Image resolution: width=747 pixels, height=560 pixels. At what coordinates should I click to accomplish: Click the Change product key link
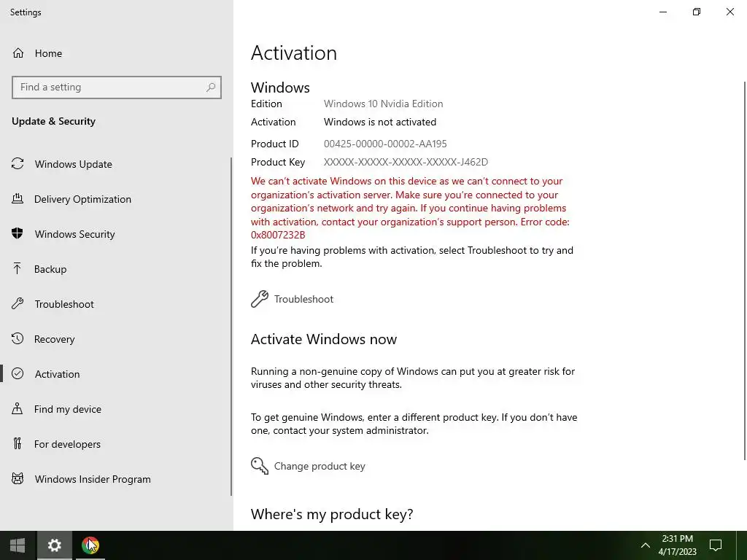click(x=320, y=466)
